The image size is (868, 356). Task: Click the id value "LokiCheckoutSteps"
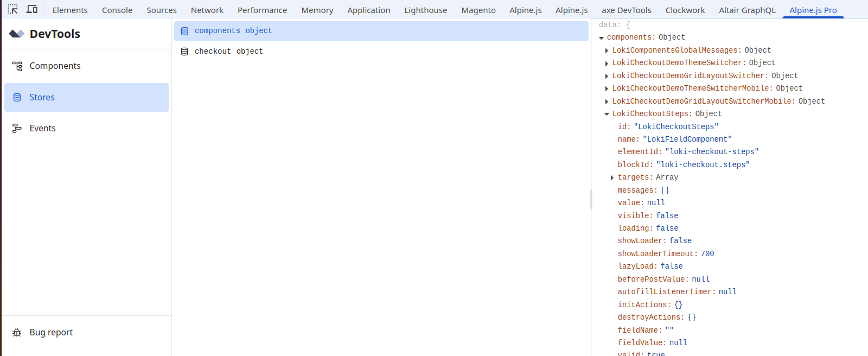pos(676,126)
